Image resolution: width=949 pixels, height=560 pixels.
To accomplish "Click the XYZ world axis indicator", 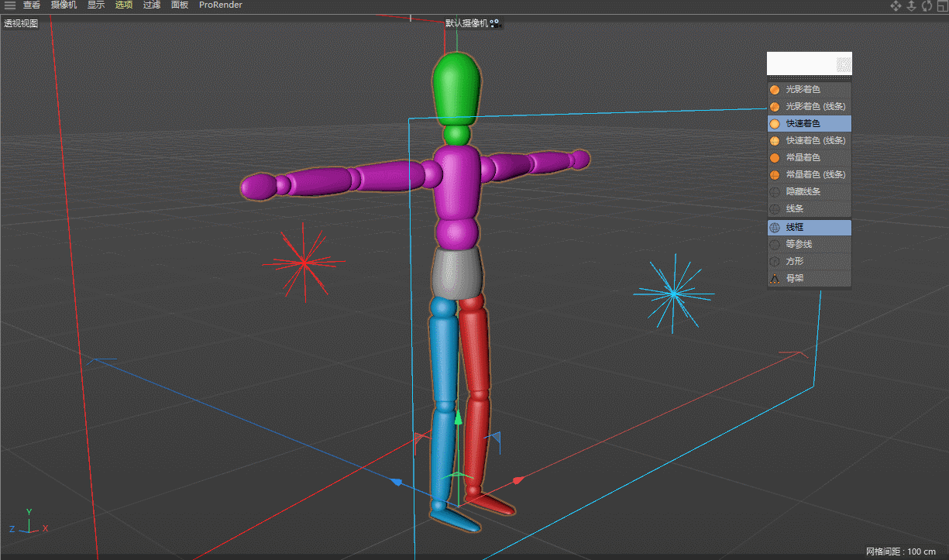I will click(x=29, y=521).
